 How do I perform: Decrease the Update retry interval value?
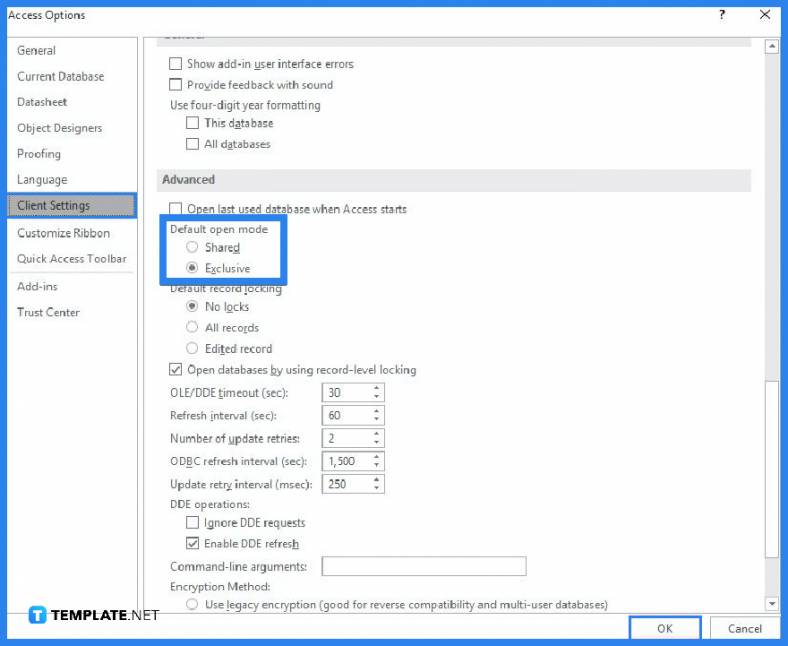tap(376, 489)
